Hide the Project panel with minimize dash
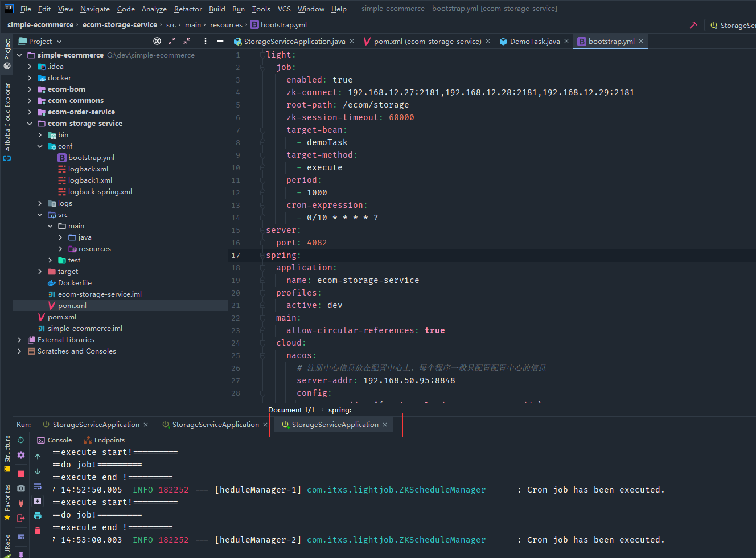The width and height of the screenshot is (756, 558). click(x=220, y=41)
